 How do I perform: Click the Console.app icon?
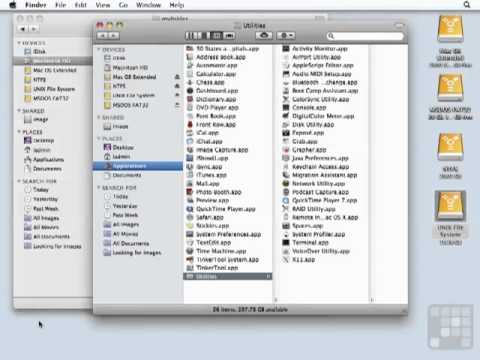(286, 108)
